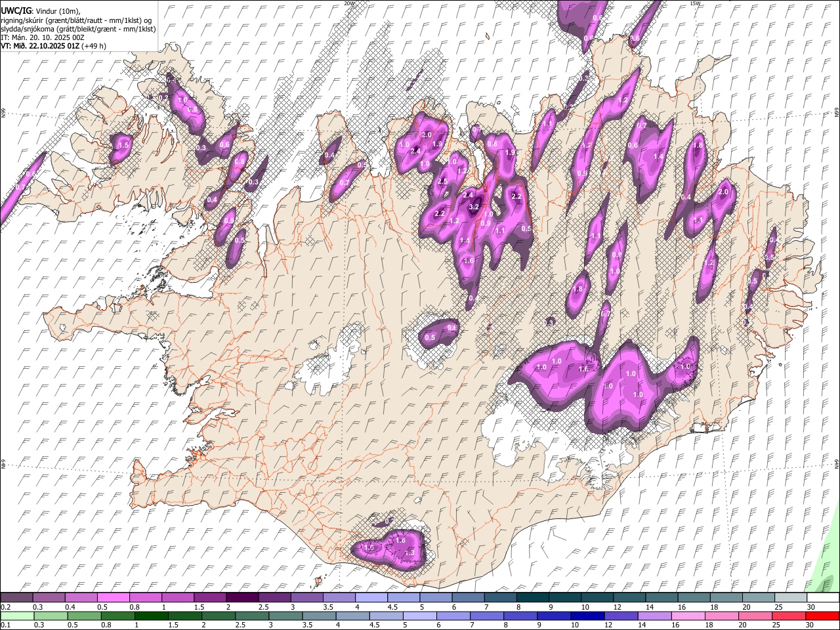Click the darkest green swatch above the 1 label
This screenshot has height=630, width=840.
point(151,616)
